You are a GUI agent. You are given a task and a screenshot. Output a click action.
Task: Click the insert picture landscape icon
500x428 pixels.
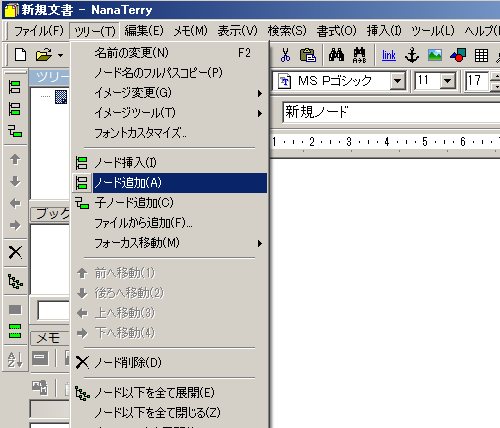435,55
